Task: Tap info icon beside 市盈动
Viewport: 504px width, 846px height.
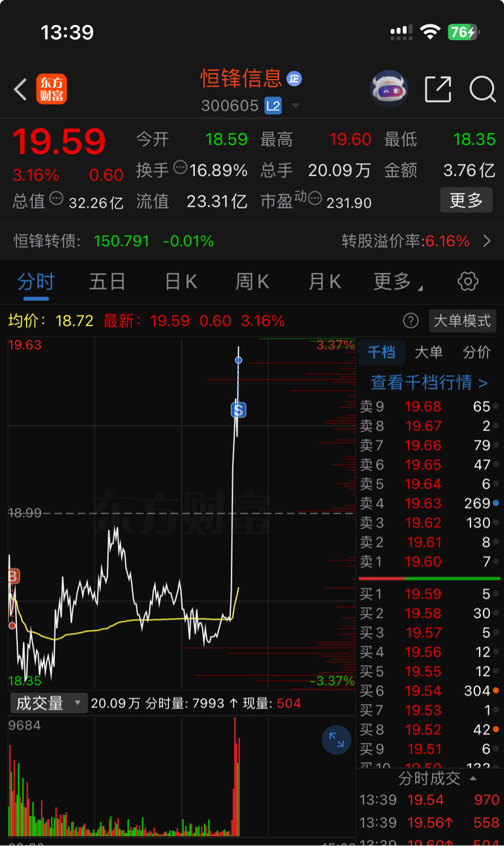Action: (x=315, y=198)
